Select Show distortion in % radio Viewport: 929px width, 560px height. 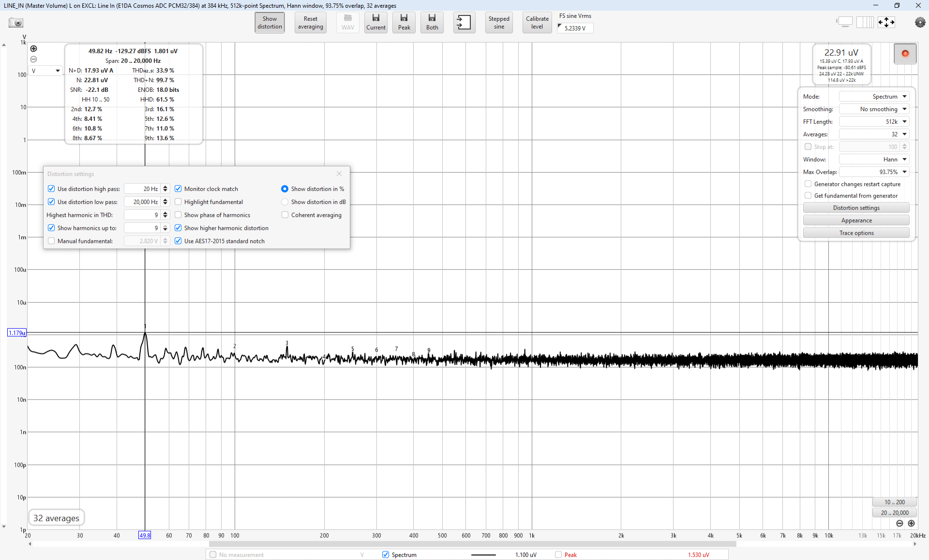(285, 189)
